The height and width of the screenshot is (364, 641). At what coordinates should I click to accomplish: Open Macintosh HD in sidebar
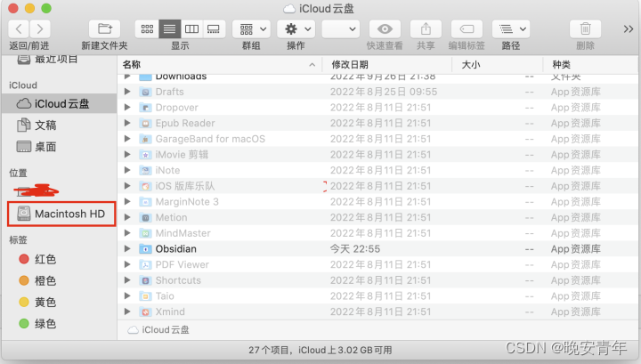pos(61,214)
